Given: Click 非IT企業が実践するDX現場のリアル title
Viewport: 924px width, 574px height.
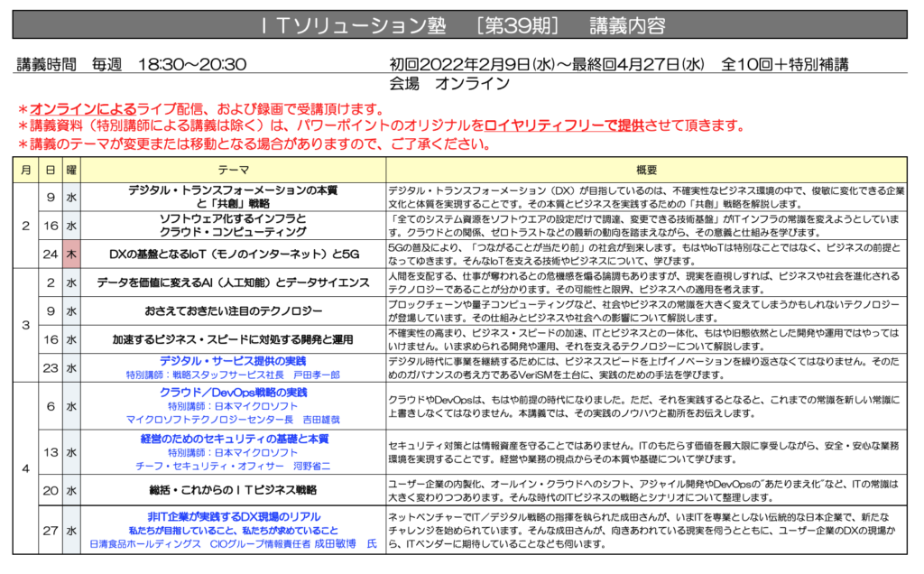Looking at the screenshot, I should (234, 516).
